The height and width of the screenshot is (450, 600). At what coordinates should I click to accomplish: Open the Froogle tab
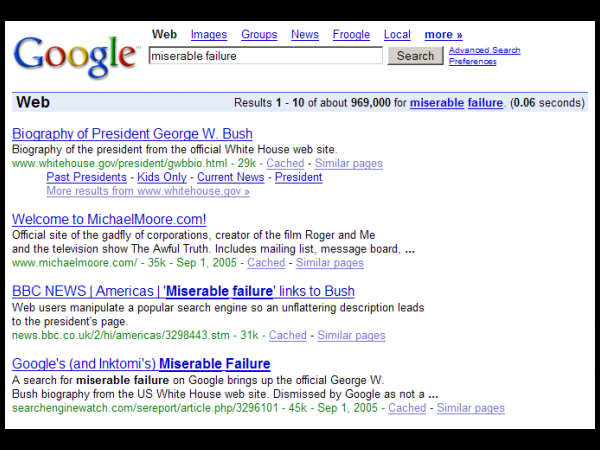click(x=351, y=35)
